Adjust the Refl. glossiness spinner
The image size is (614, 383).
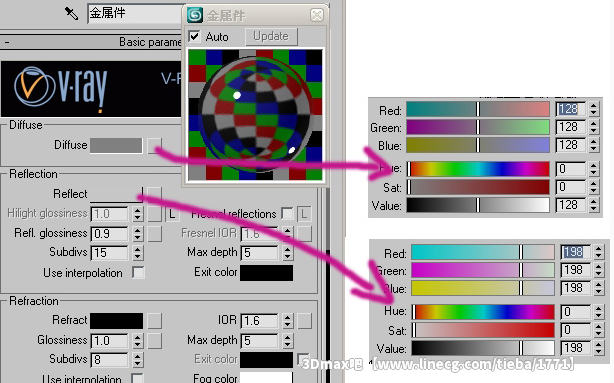coord(137,234)
